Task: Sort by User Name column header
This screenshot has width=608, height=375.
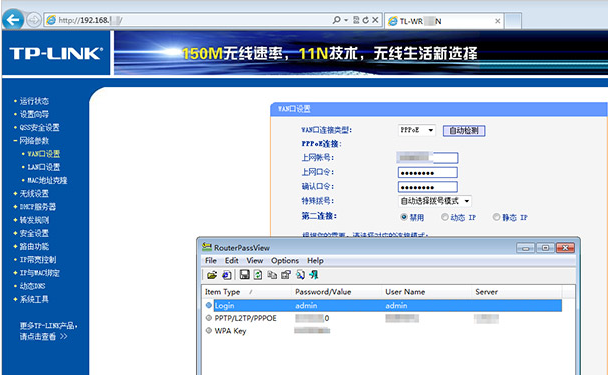Action: click(427, 292)
